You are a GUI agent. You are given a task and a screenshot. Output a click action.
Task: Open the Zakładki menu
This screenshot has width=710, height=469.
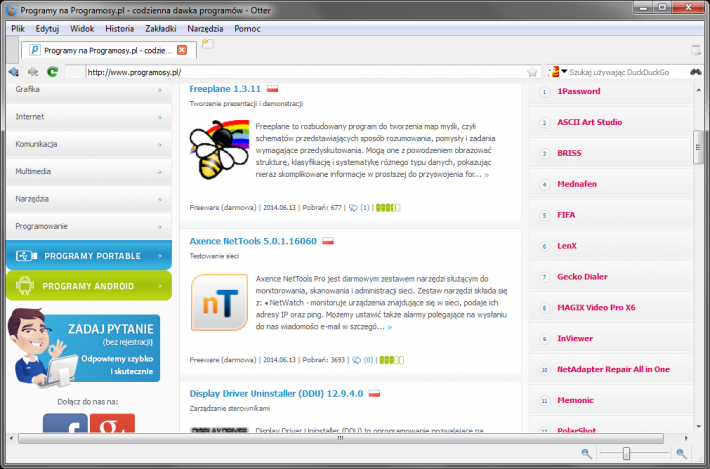(x=161, y=29)
